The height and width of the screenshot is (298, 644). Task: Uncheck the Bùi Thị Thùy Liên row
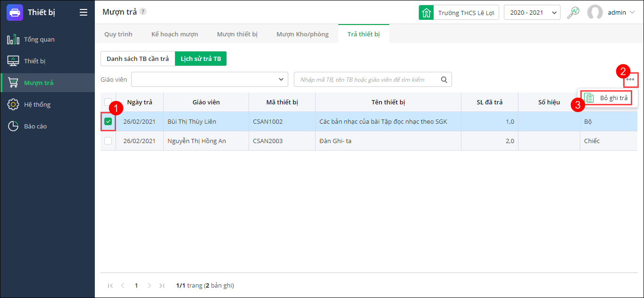click(108, 121)
